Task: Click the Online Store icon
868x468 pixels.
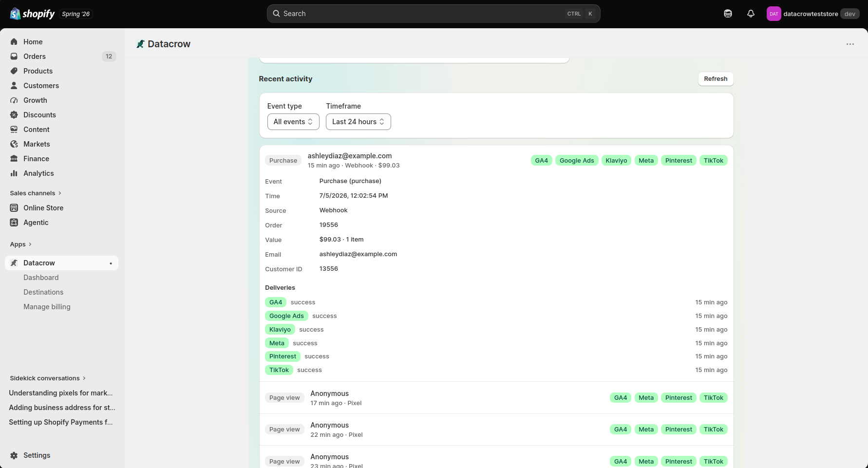Action: (14, 208)
